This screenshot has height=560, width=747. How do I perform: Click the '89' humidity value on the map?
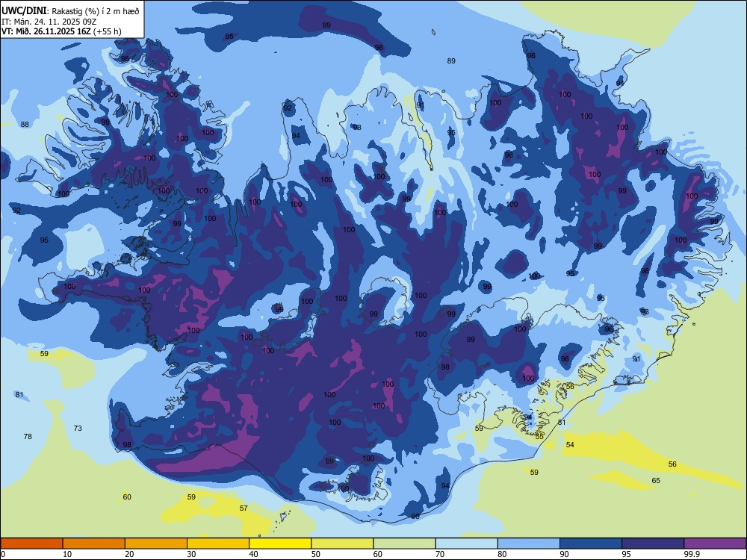[451, 61]
